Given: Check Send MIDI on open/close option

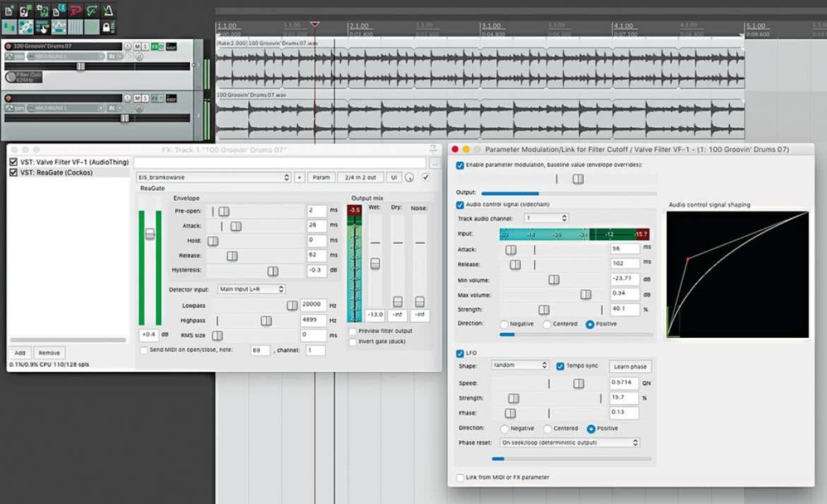Looking at the screenshot, I should 143,350.
